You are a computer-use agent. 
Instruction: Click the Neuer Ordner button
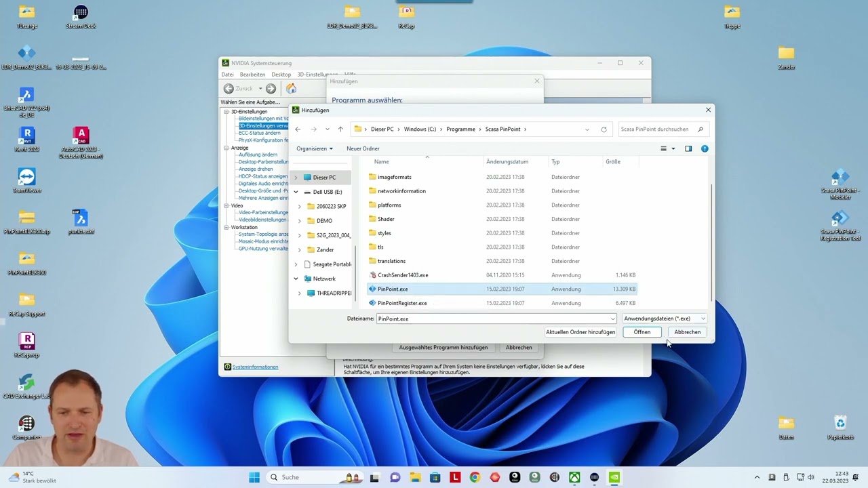click(363, 148)
